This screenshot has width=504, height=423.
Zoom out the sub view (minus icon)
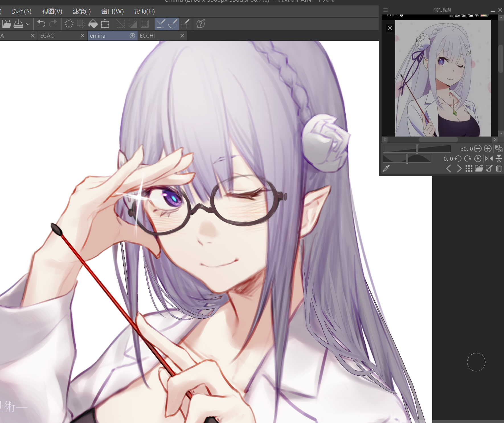pyautogui.click(x=478, y=149)
